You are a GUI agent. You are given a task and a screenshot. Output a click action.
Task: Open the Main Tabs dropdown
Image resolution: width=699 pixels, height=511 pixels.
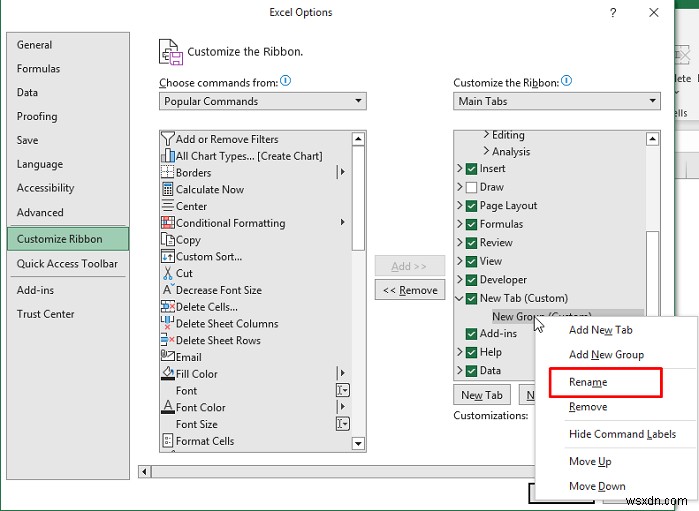click(x=556, y=101)
